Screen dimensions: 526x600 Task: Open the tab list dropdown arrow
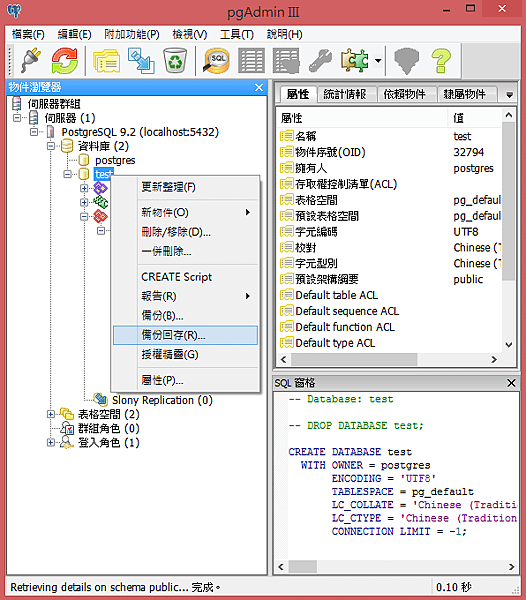[509, 95]
